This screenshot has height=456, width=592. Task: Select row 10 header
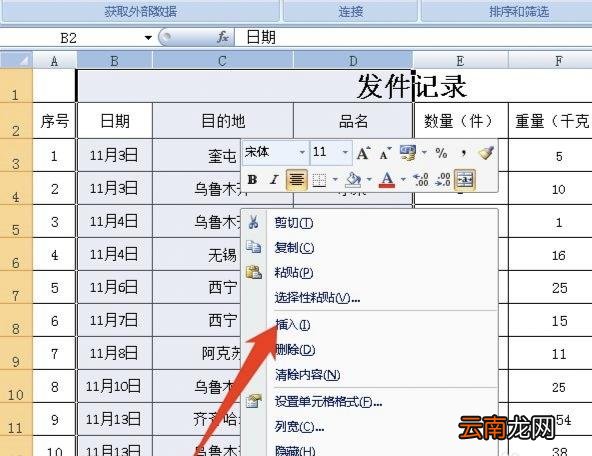pos(16,387)
